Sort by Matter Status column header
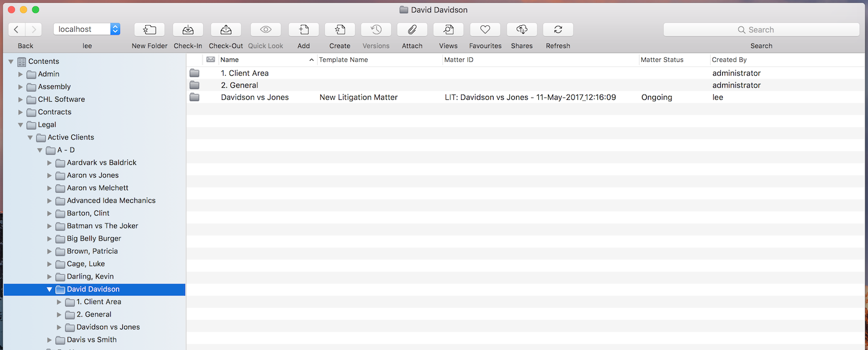The height and width of the screenshot is (350, 868). pyautogui.click(x=662, y=60)
